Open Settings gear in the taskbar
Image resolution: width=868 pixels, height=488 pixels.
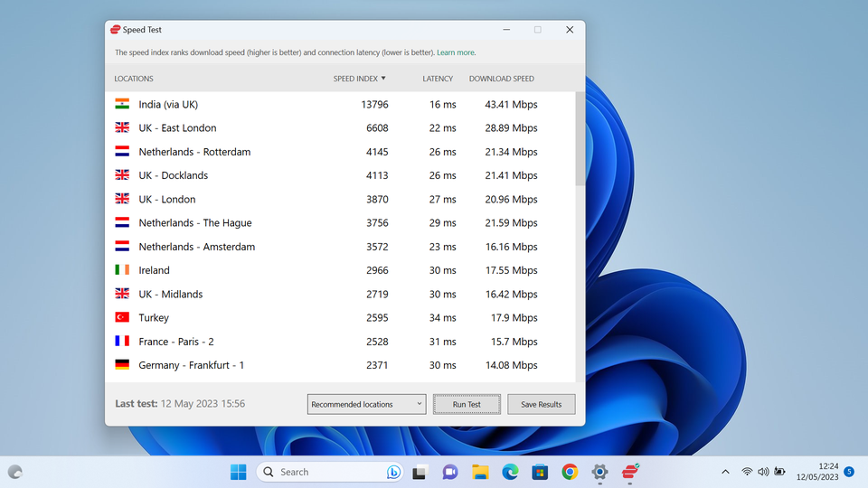(599, 472)
